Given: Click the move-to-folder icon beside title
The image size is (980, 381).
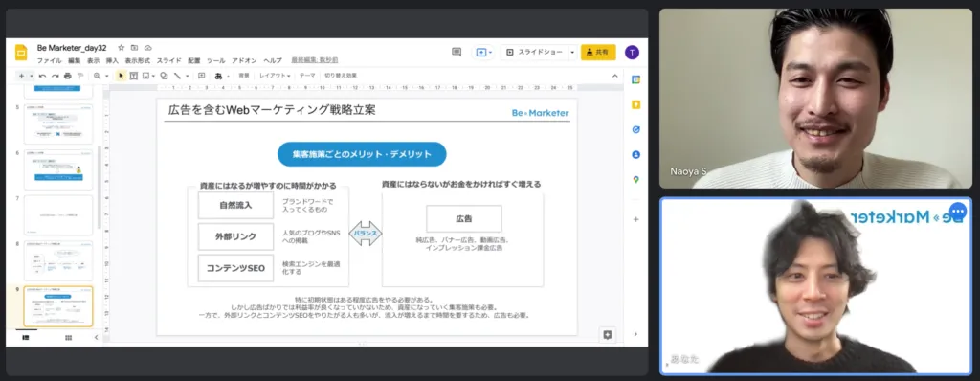Looking at the screenshot, I should [134, 48].
